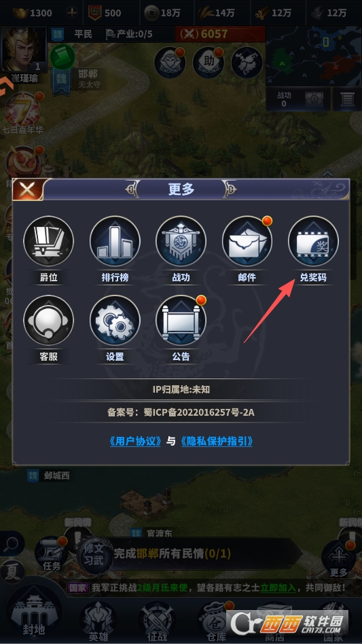Contact 客服 customer service
Screen dimensions: 362x644
coord(48,321)
